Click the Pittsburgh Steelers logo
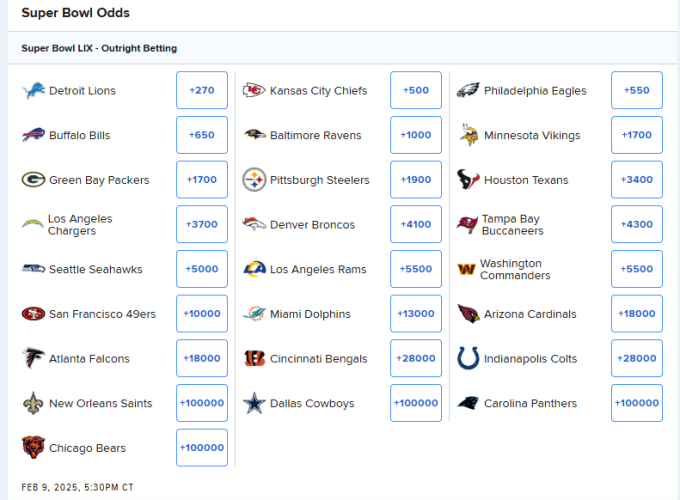The width and height of the screenshot is (680, 500). pos(254,180)
